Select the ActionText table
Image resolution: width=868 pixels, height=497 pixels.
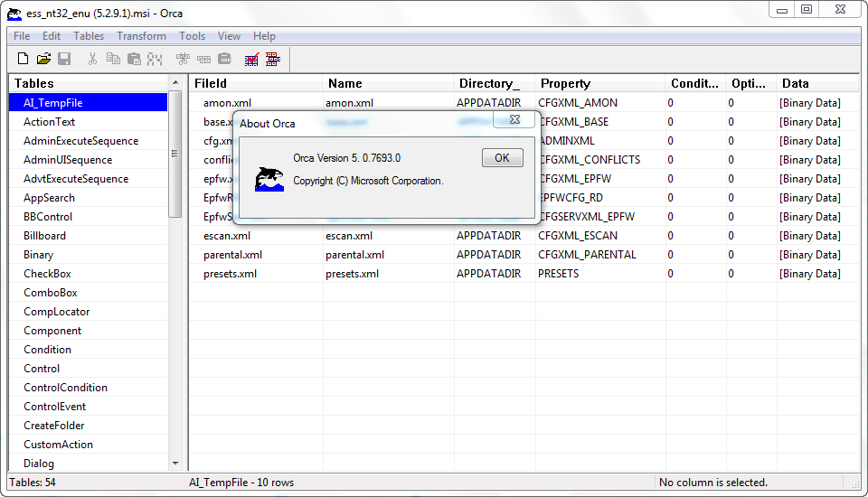(88, 122)
